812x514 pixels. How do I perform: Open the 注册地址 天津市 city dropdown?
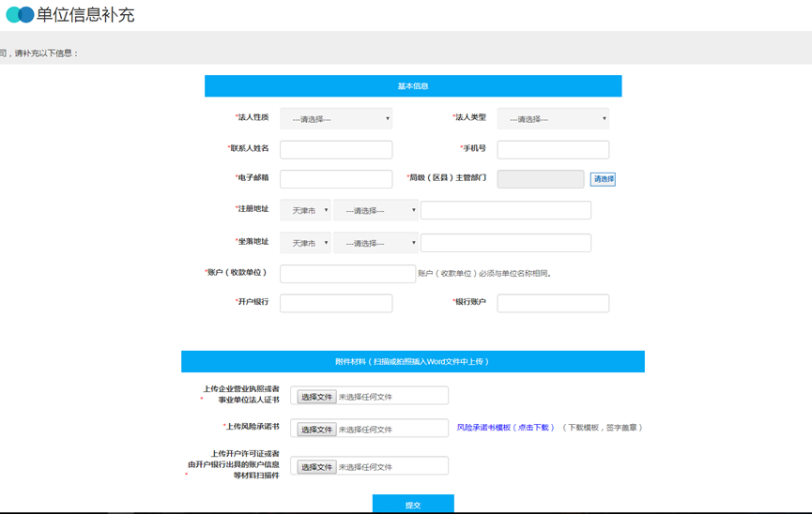click(x=305, y=210)
